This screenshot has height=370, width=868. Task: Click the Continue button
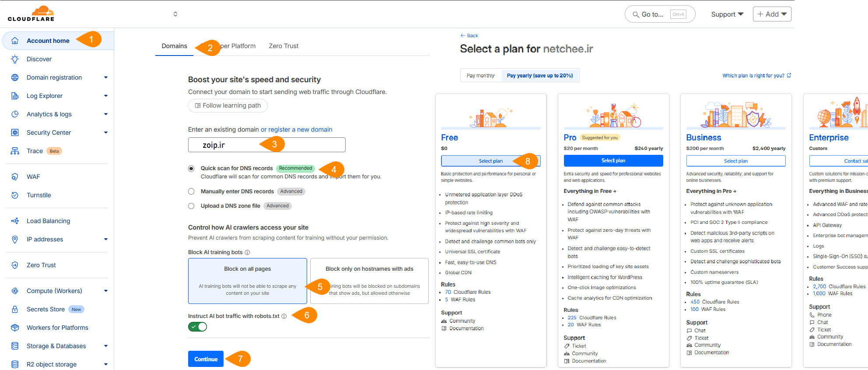pyautogui.click(x=206, y=359)
